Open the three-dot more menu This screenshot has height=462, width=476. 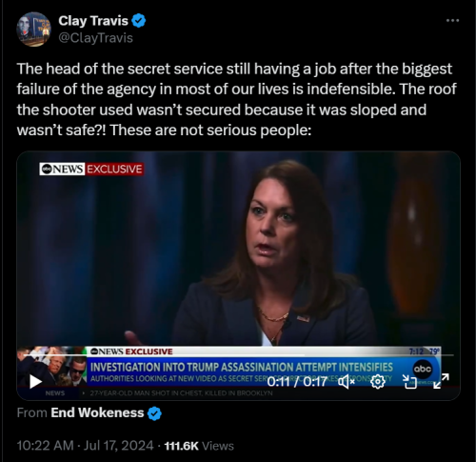point(452,21)
